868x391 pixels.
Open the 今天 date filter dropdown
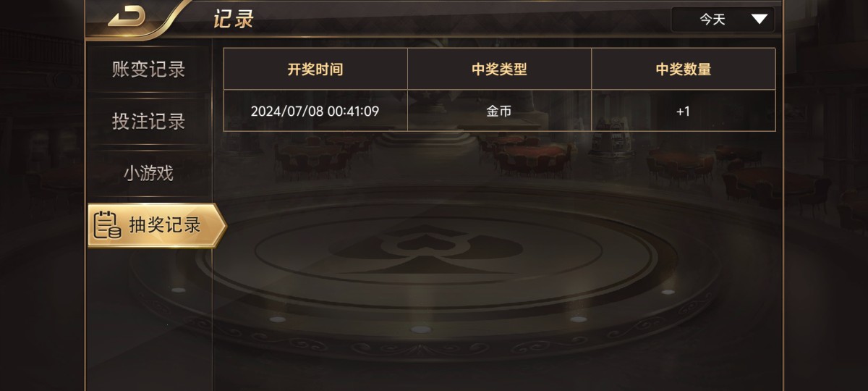(723, 20)
